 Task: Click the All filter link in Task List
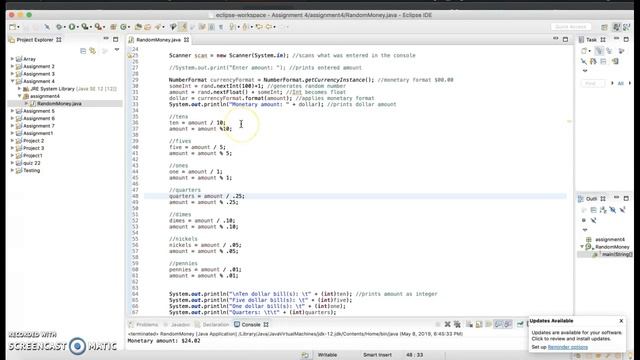620,83
